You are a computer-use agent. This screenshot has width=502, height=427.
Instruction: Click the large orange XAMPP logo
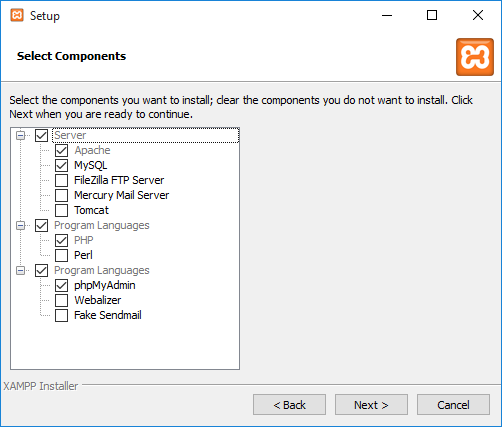pos(475,57)
